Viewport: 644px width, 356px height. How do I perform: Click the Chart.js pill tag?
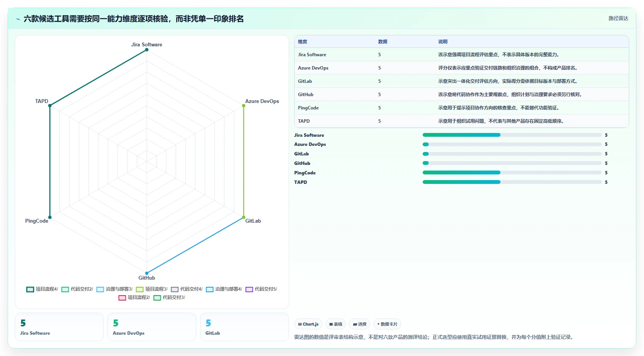[308, 324]
